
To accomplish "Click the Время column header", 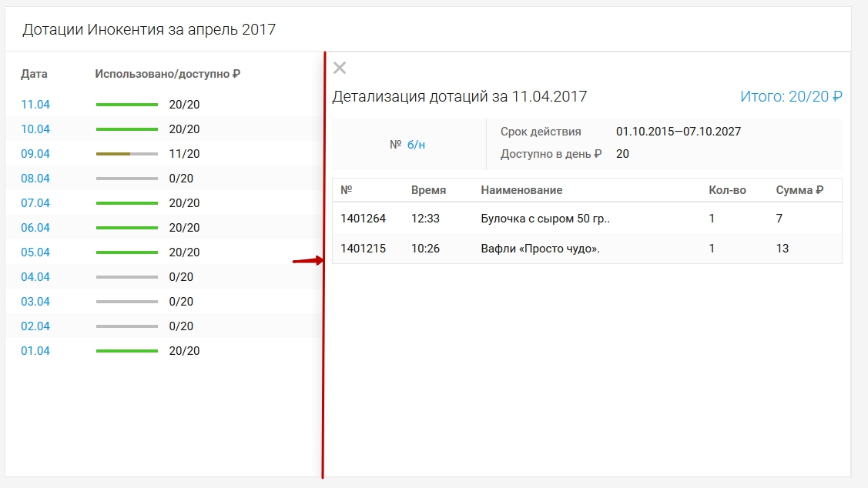I will (428, 190).
